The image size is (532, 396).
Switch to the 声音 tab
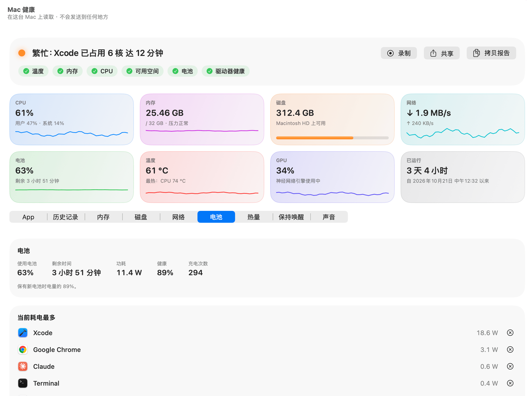(x=329, y=217)
